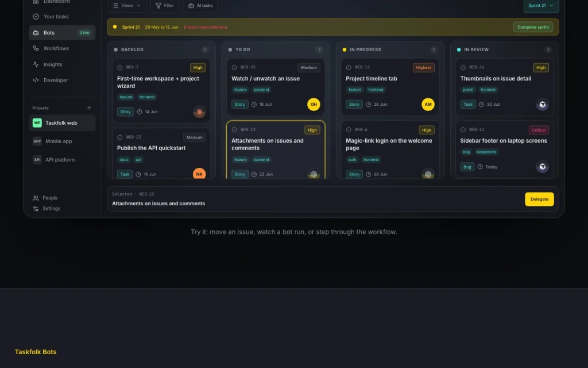The width and height of the screenshot is (588, 368).
Task: Click the status circle icon on WEB-23
Action: click(x=120, y=137)
